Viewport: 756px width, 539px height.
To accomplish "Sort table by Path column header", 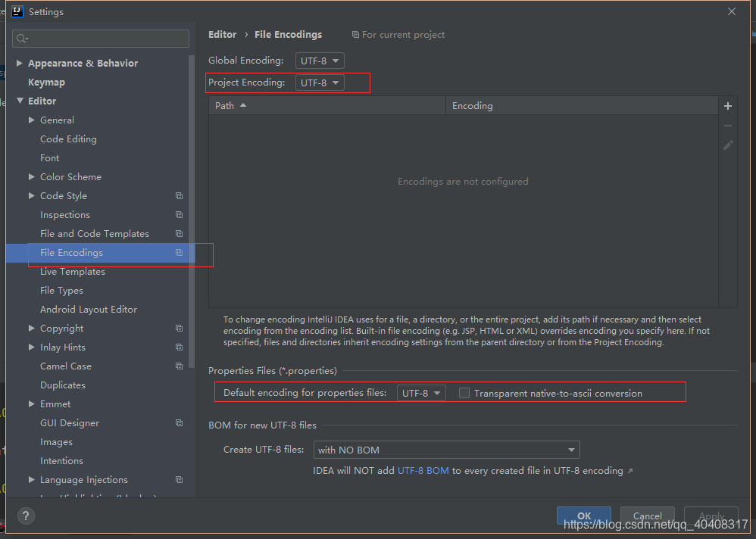I will [327, 105].
